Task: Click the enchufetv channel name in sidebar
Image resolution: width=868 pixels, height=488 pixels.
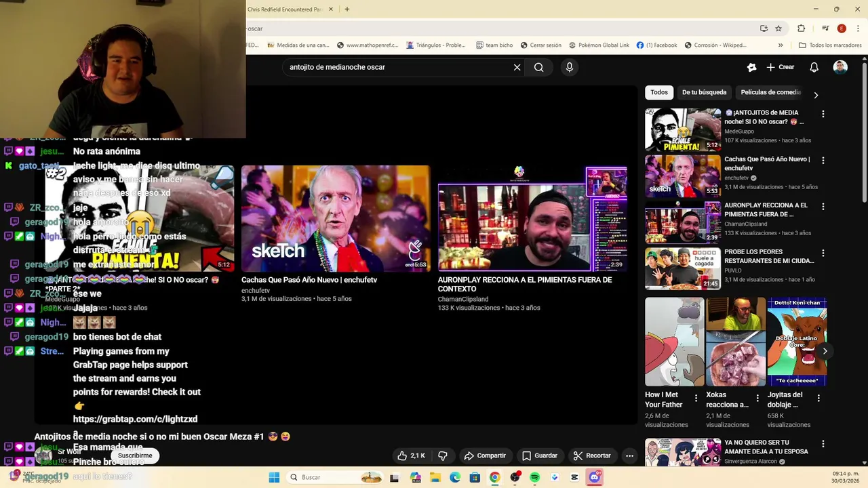Action: point(736,178)
